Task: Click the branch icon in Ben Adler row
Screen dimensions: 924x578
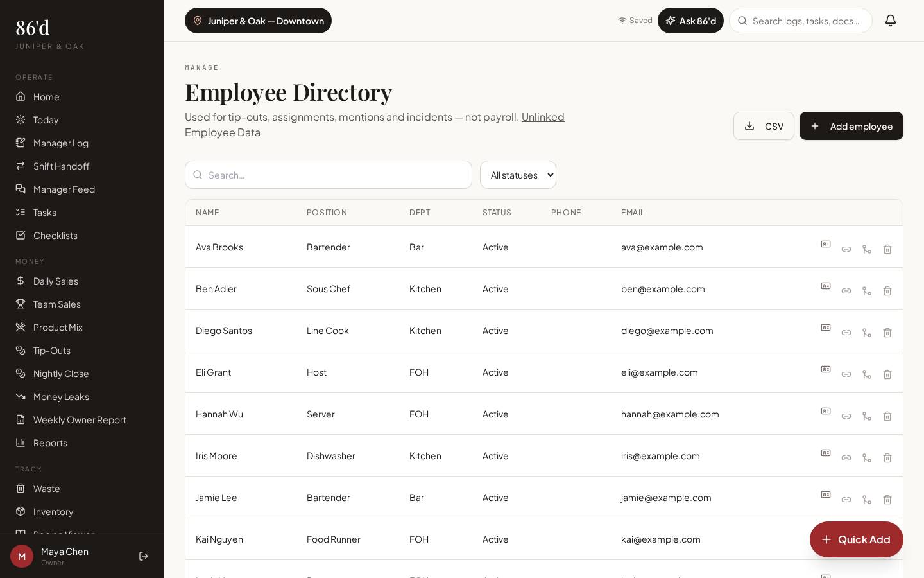Action: 867,291
